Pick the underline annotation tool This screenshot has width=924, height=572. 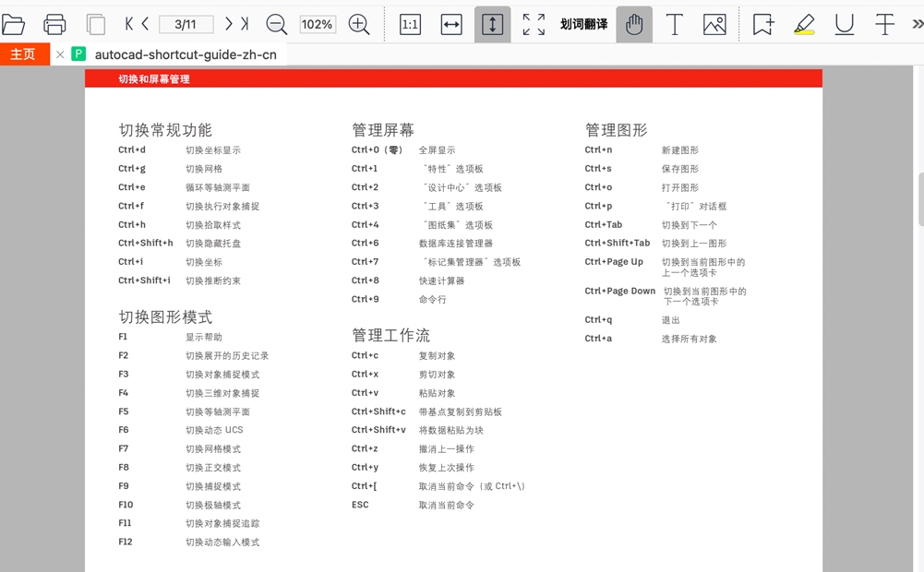(843, 25)
